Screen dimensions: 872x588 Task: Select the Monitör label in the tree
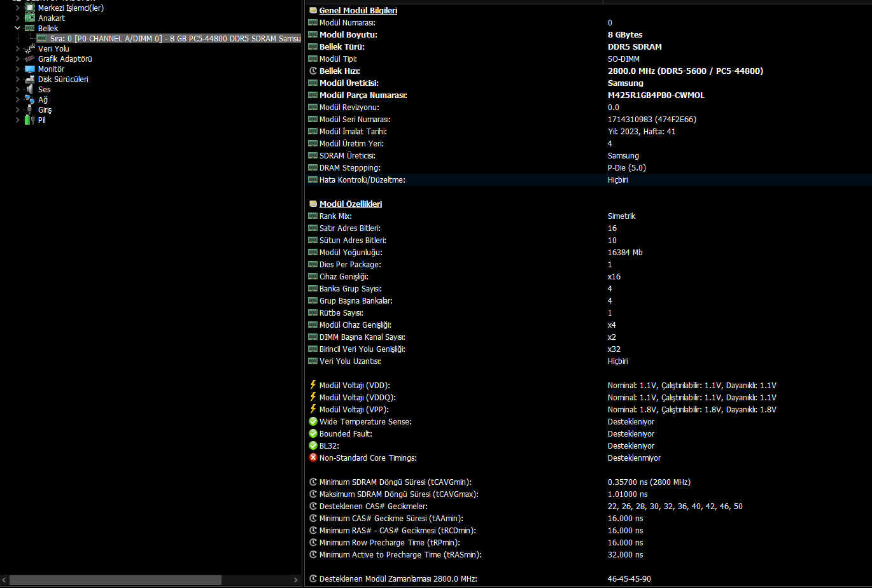[x=51, y=69]
